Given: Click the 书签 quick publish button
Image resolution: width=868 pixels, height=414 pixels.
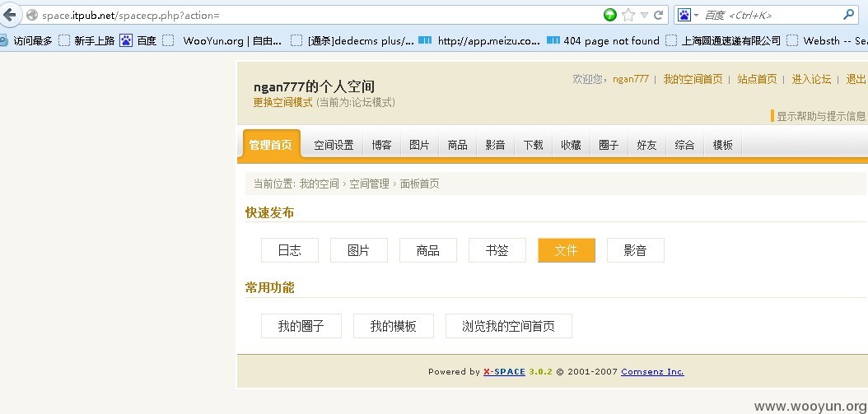Looking at the screenshot, I should [x=497, y=250].
